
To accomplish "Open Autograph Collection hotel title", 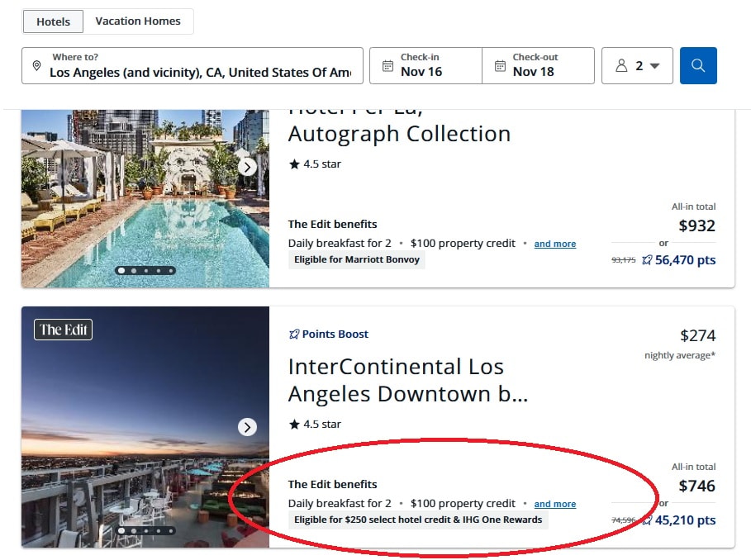I will click(x=399, y=134).
